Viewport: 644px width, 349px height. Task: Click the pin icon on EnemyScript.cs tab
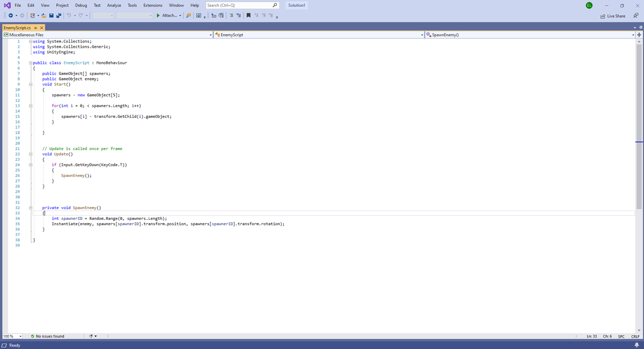coord(35,28)
